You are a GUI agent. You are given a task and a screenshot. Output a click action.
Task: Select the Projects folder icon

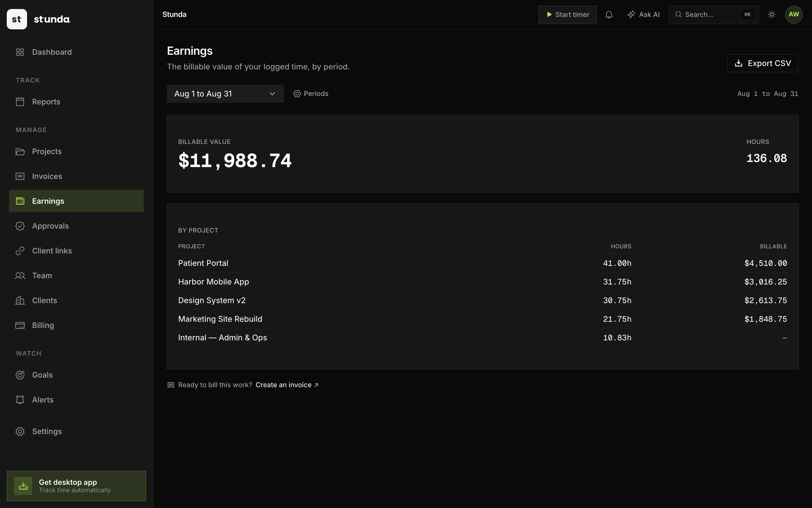pyautogui.click(x=20, y=152)
